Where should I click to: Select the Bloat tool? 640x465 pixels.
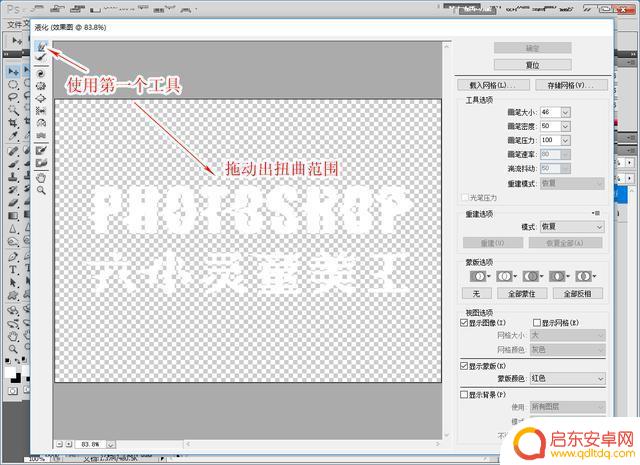coord(41,98)
